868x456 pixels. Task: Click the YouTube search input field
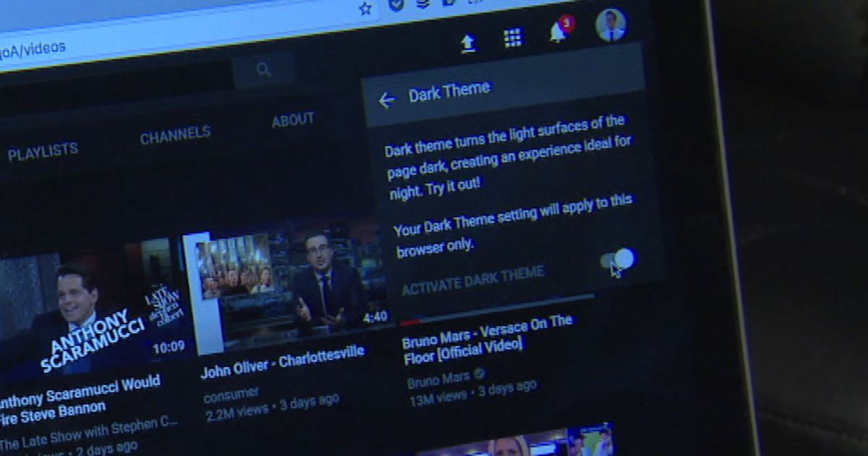(116, 80)
